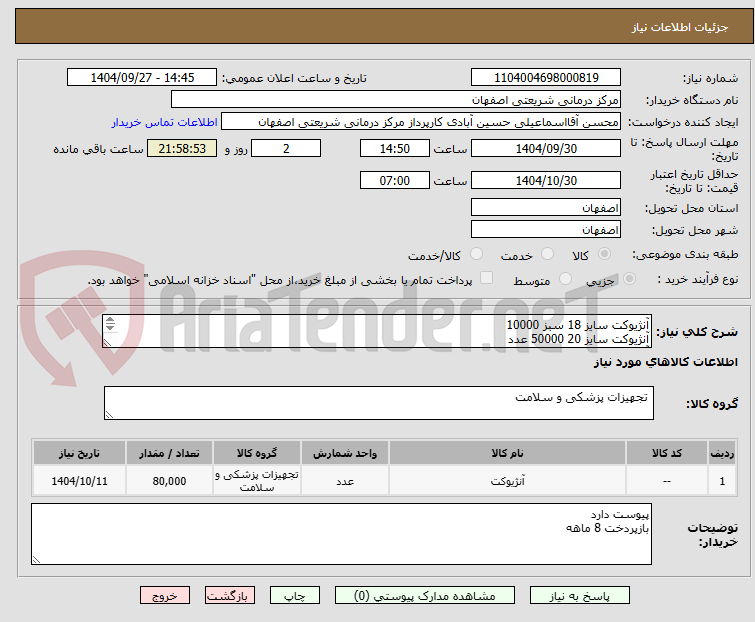
Task: Click the خروج exit button
Action: click(x=165, y=596)
